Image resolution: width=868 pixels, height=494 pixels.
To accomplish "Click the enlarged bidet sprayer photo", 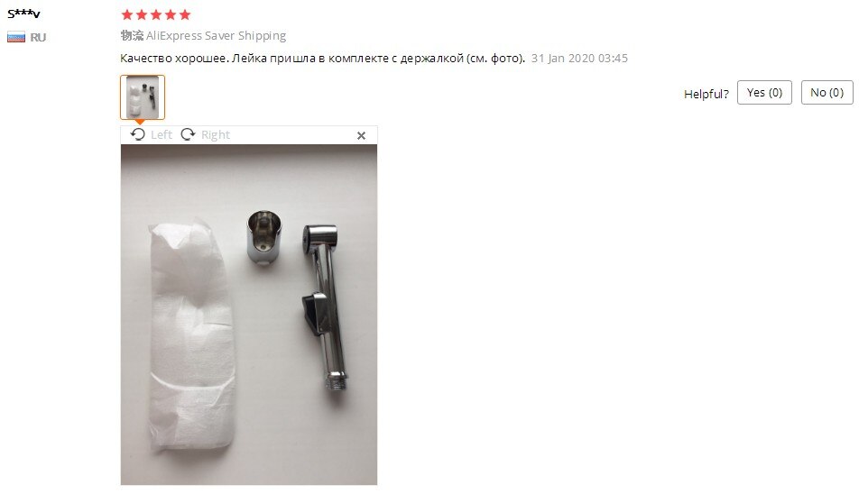I will [x=249, y=315].
